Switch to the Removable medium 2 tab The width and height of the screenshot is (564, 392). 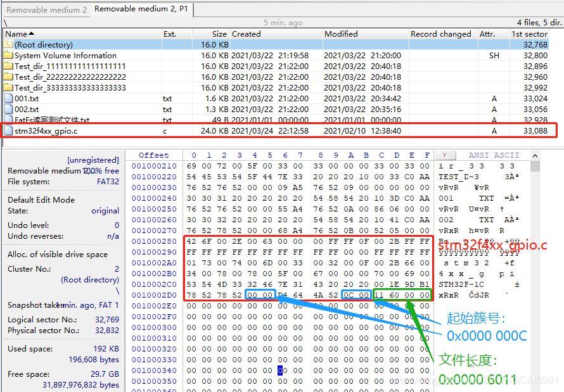(x=47, y=9)
